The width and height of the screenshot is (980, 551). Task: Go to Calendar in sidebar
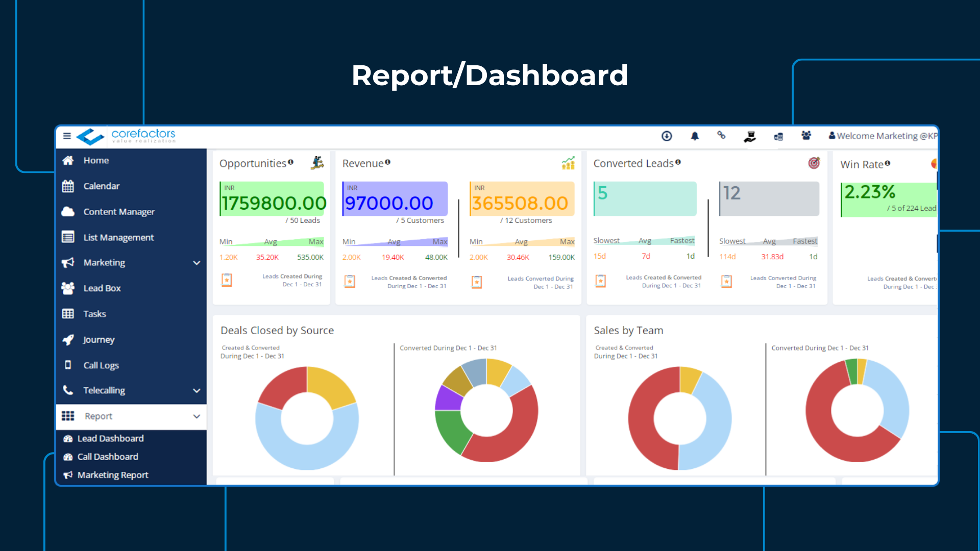pos(101,186)
